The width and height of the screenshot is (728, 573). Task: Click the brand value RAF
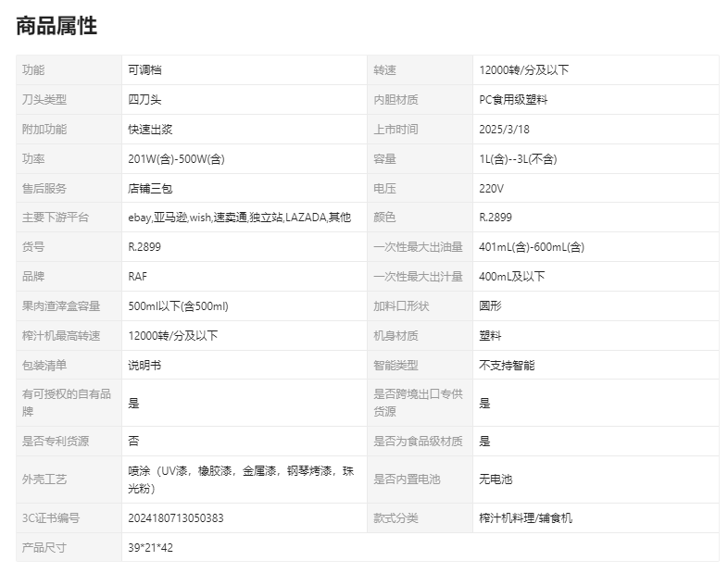point(137,277)
